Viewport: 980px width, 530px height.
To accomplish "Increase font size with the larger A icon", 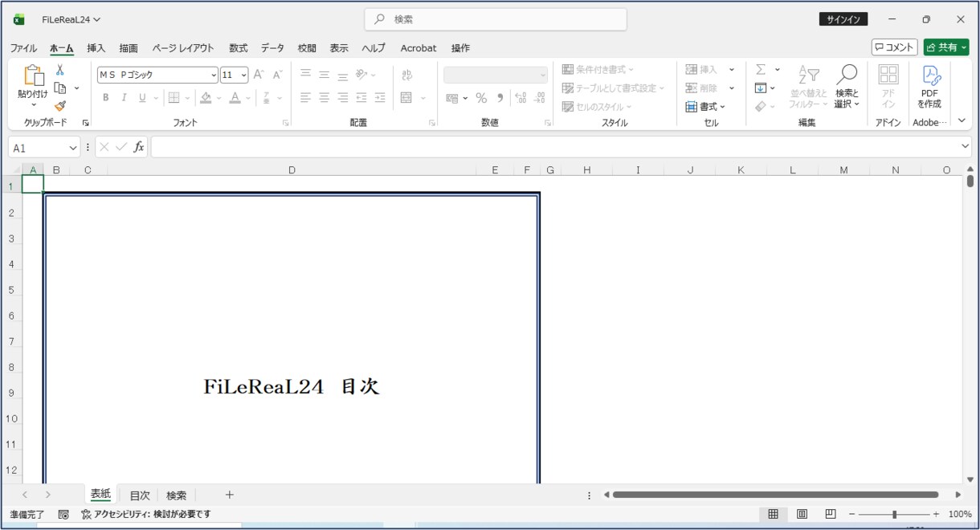I will pyautogui.click(x=259, y=75).
